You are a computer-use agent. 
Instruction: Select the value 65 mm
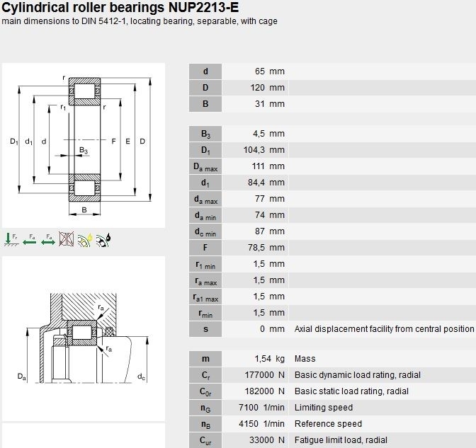coord(270,71)
